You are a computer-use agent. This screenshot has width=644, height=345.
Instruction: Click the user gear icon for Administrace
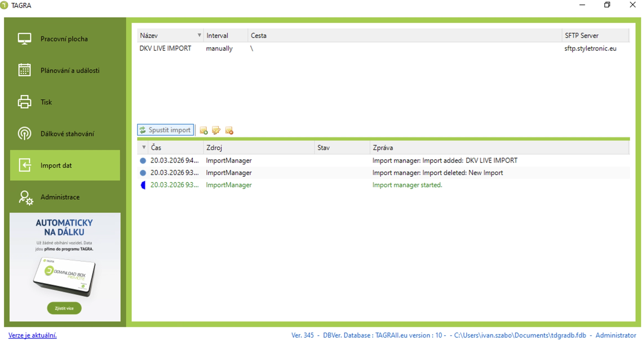(x=26, y=198)
